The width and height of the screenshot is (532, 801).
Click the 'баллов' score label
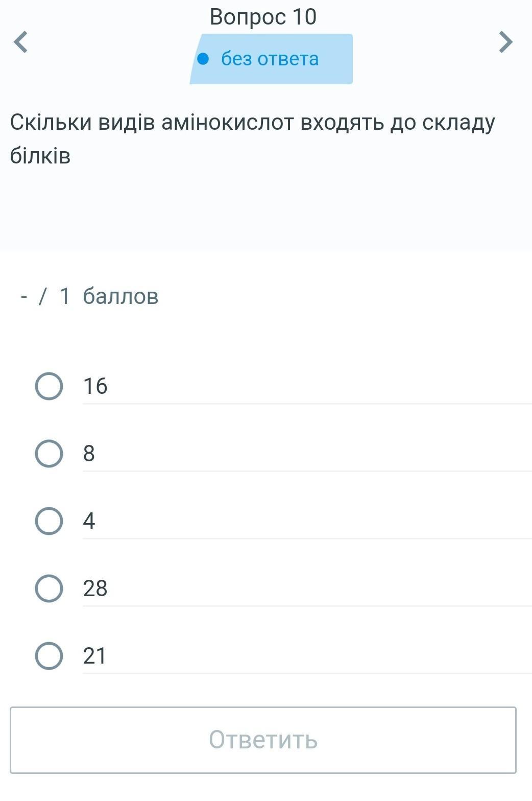pos(120,296)
